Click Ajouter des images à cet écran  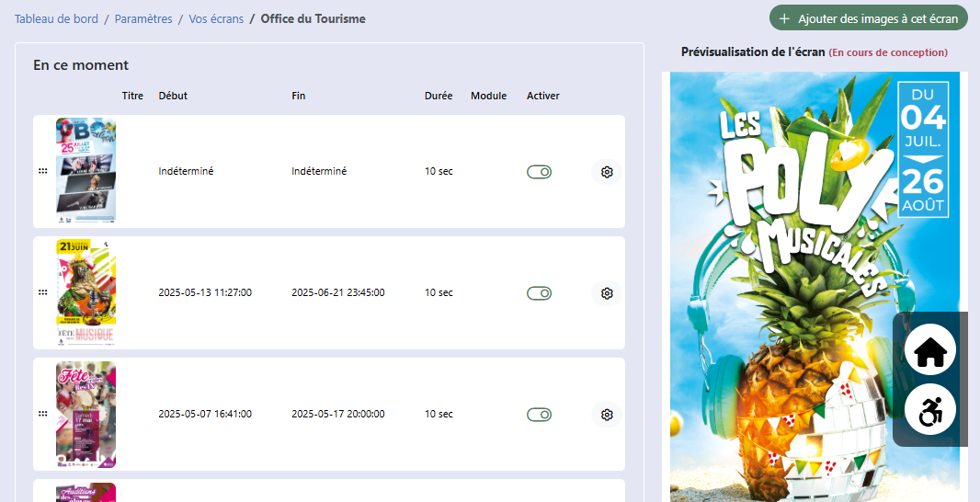tap(868, 18)
